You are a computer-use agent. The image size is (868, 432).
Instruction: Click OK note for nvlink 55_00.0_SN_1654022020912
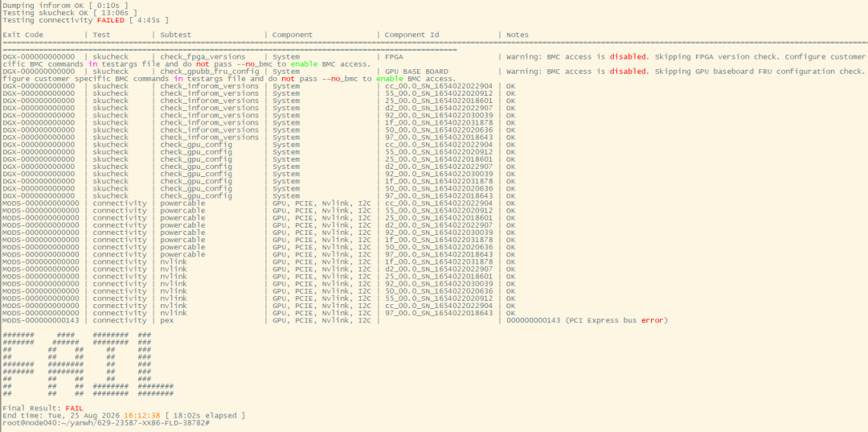(511, 298)
